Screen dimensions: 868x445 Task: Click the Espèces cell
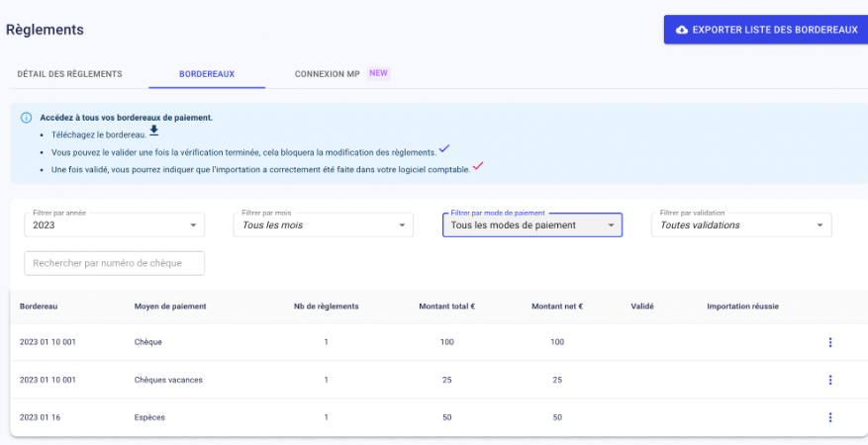pyautogui.click(x=149, y=417)
